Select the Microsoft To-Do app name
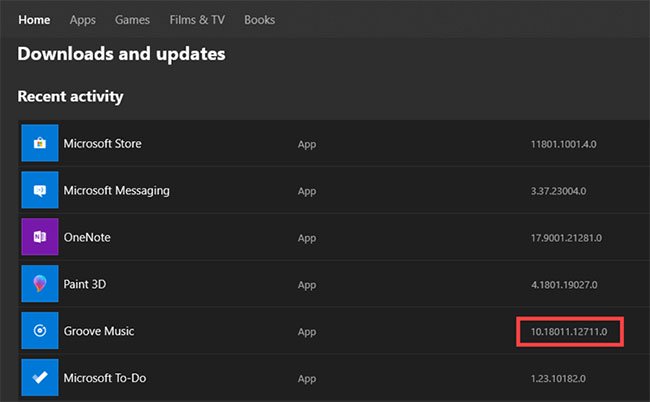This screenshot has height=402, width=650. pos(105,378)
